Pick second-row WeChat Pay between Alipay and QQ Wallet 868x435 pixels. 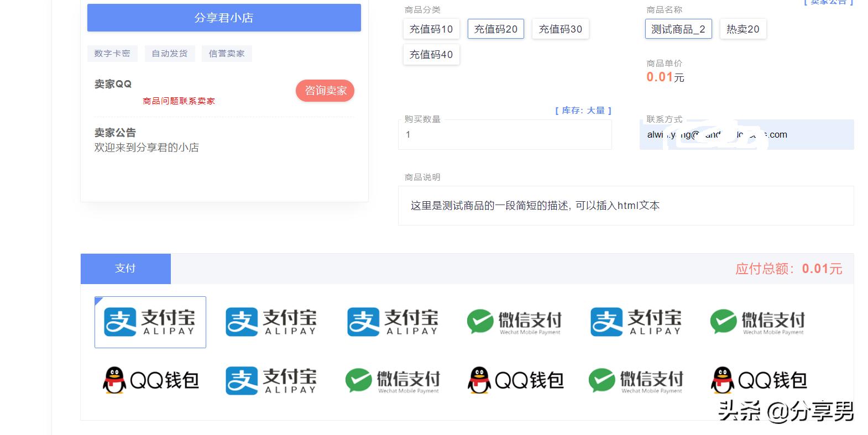click(x=393, y=380)
